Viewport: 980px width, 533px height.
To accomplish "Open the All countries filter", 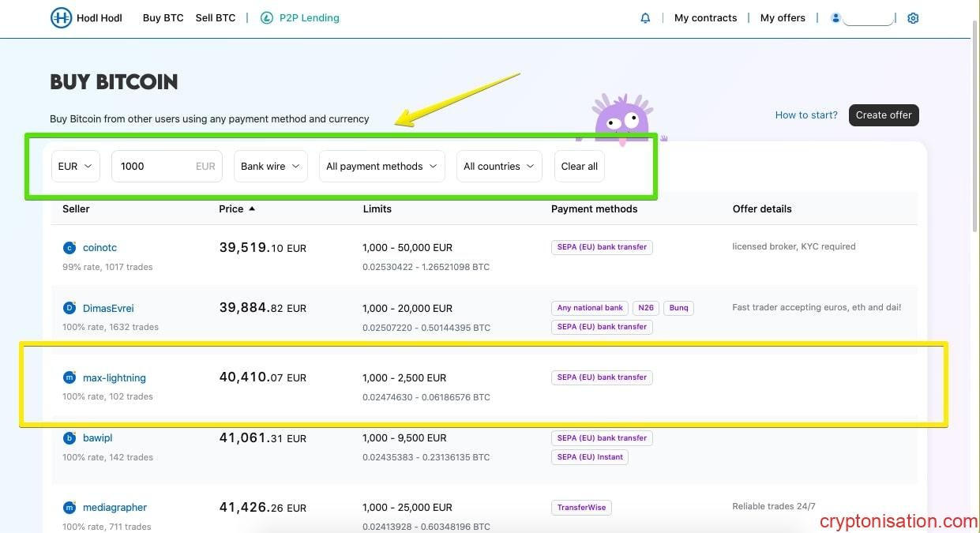I will point(498,167).
